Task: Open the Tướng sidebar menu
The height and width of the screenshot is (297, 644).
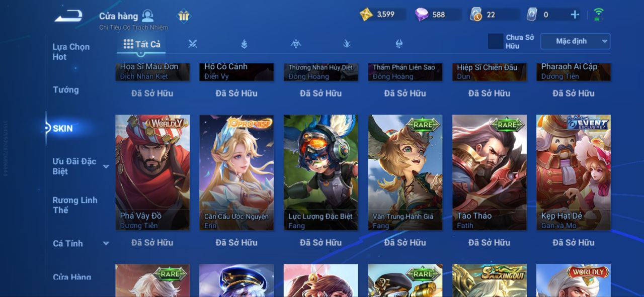Action: pos(66,90)
